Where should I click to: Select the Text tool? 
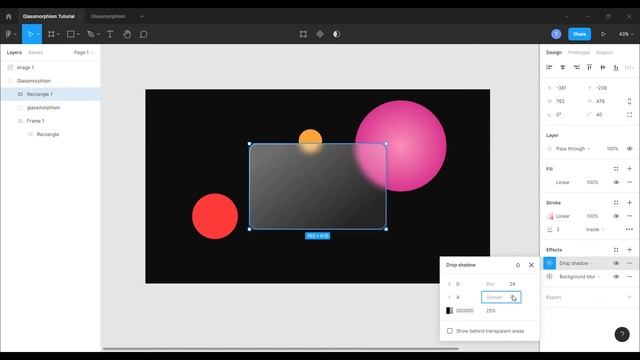coord(110,34)
